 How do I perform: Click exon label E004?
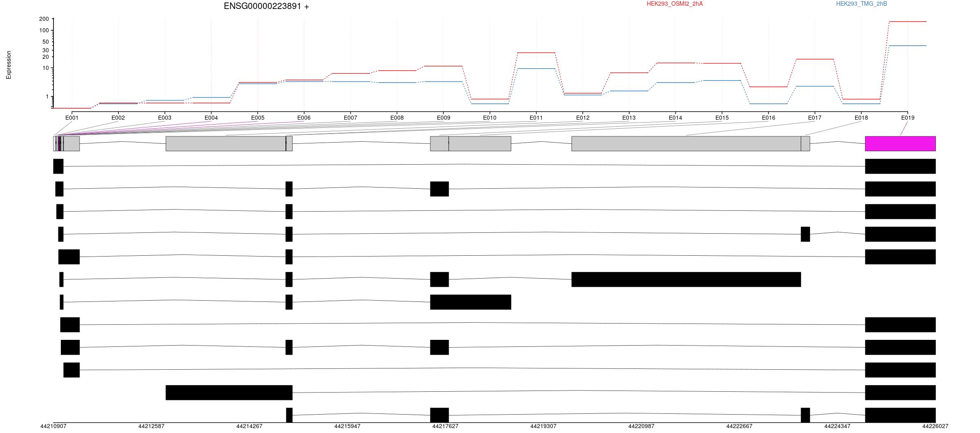[211, 118]
